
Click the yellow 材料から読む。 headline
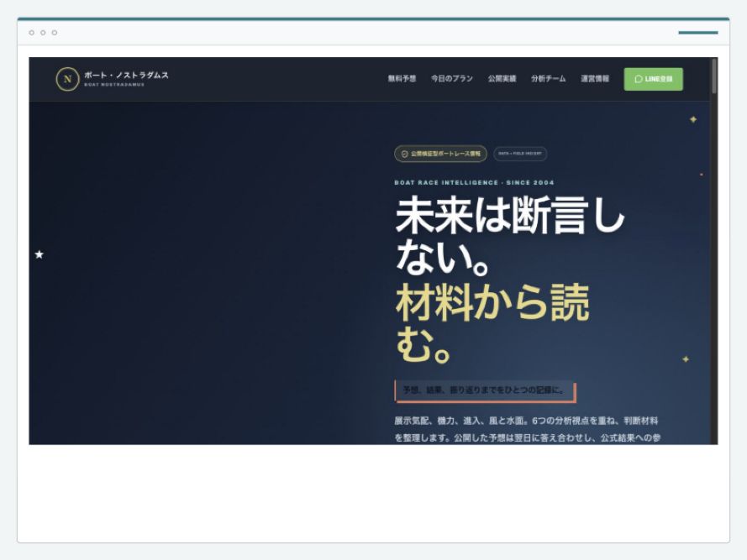[492, 322]
